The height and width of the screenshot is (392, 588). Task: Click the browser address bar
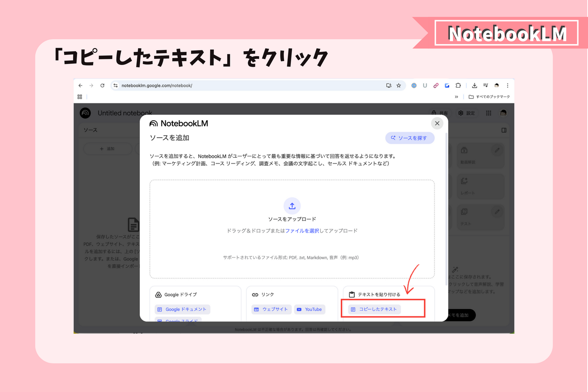tap(178, 85)
